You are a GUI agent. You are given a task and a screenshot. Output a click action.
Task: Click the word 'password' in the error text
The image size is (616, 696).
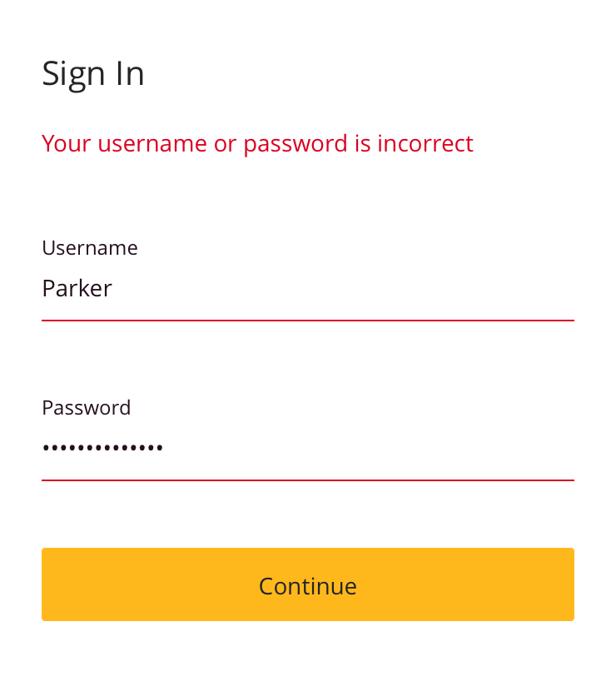(296, 144)
